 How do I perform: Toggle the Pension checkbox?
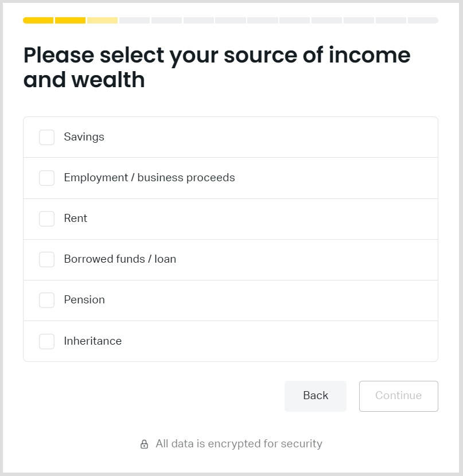pos(46,300)
